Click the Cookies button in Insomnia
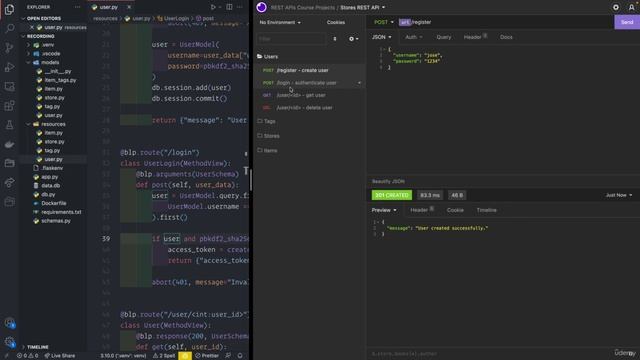The image size is (640, 360). tap(336, 22)
